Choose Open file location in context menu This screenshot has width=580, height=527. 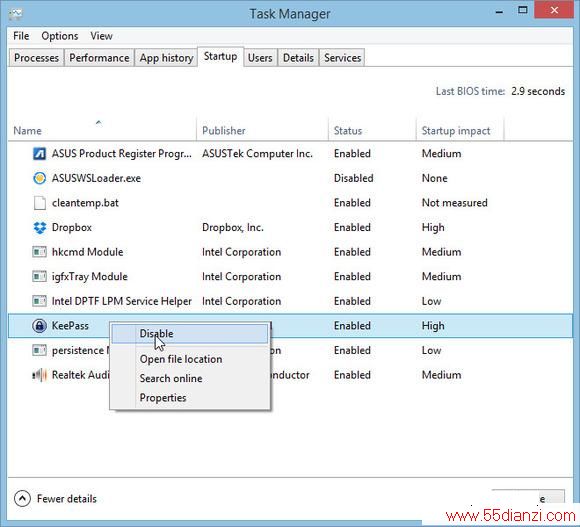pos(190,359)
